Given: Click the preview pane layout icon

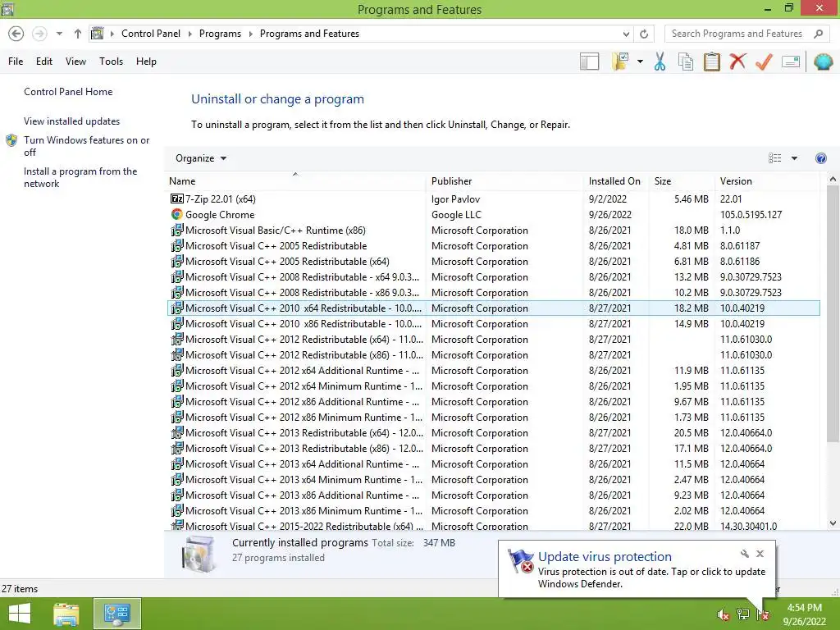Looking at the screenshot, I should 589,62.
